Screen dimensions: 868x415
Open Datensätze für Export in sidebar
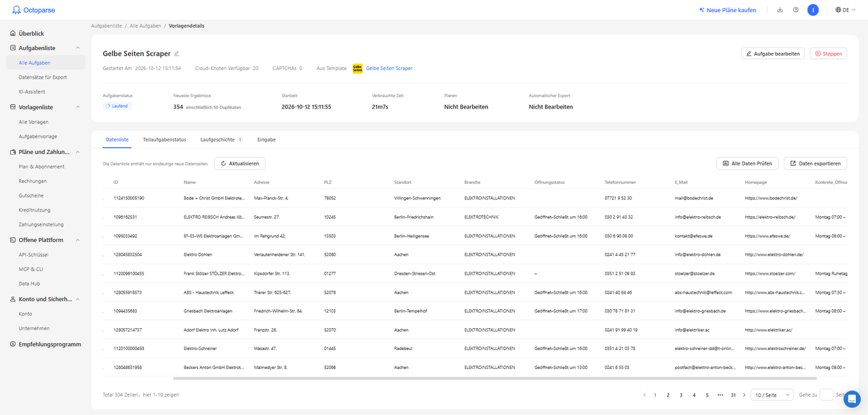tap(43, 77)
